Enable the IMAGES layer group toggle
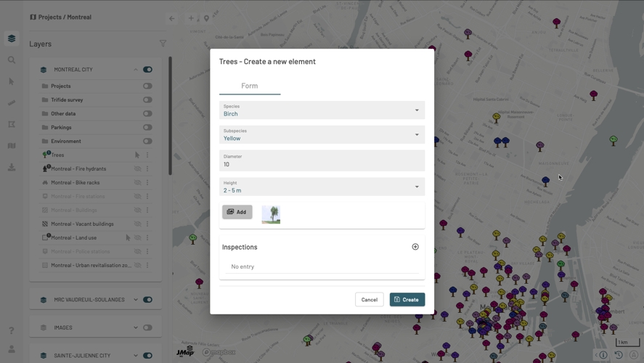This screenshot has width=644, height=363. click(x=147, y=327)
